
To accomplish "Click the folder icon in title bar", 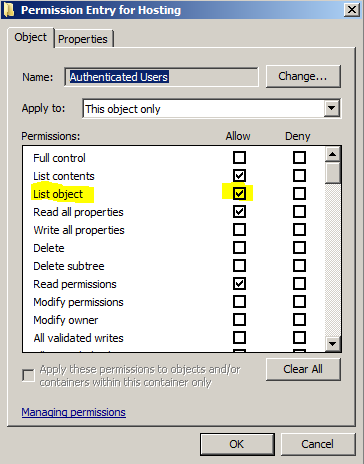I will click(9, 10).
